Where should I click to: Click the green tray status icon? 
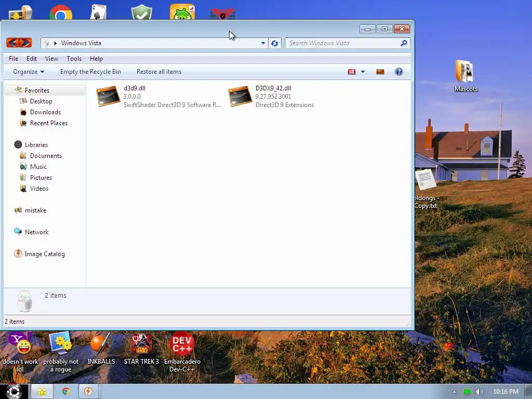tap(467, 392)
